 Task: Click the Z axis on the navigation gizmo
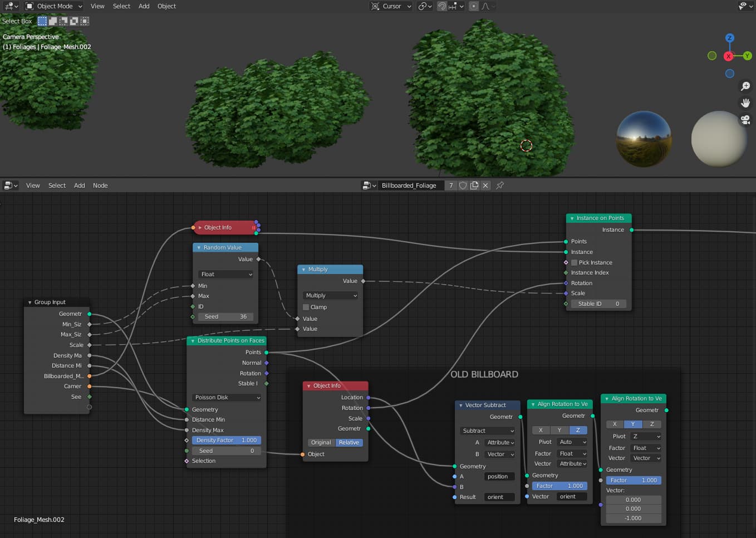point(730,38)
